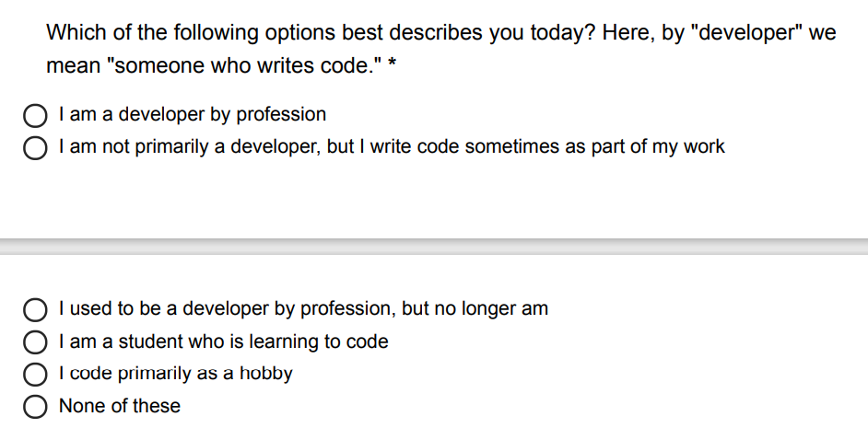Viewport: 868px width, 428px height.
Task: Click the "I am a developer by profession" label
Action: (192, 115)
